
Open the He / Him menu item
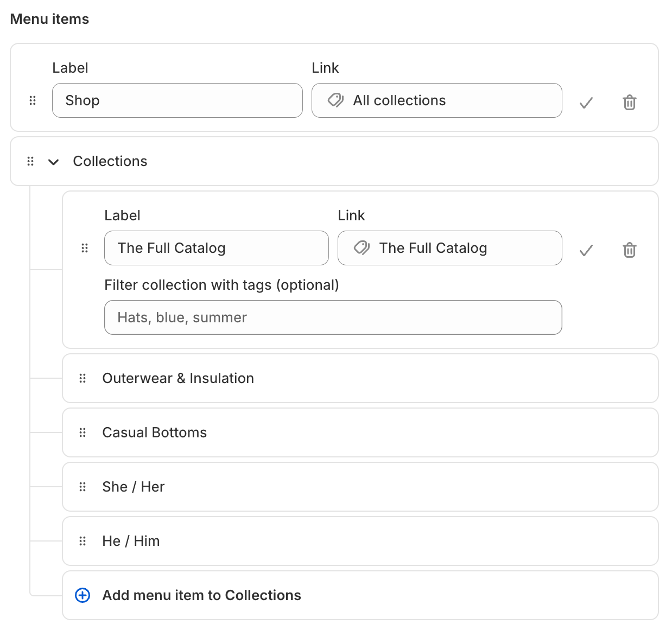click(360, 541)
